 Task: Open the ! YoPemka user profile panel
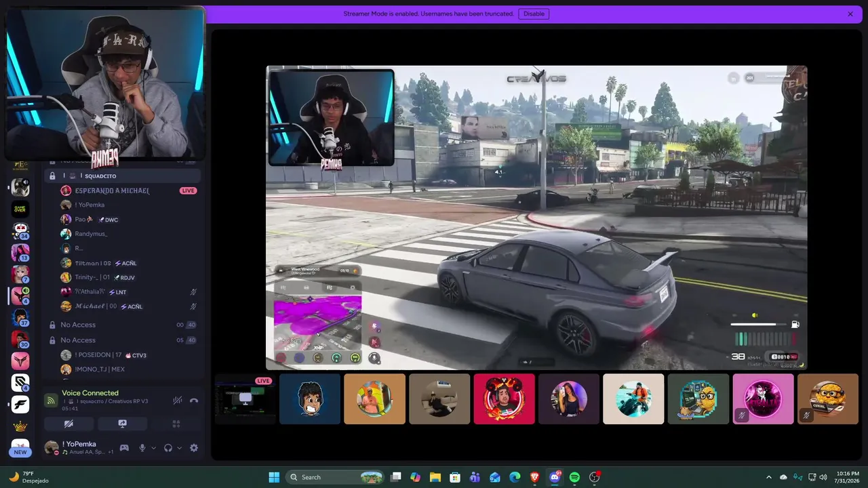[x=80, y=447]
